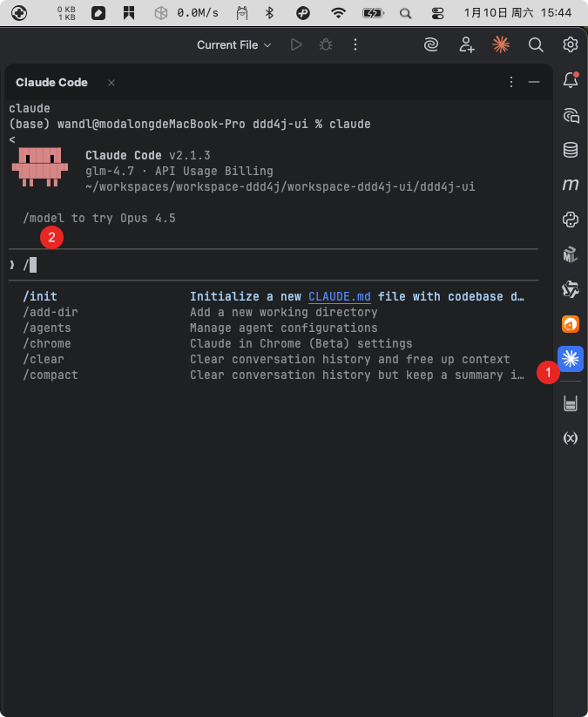Image resolution: width=588 pixels, height=717 pixels.
Task: Open the Maven tool window
Action: click(571, 185)
